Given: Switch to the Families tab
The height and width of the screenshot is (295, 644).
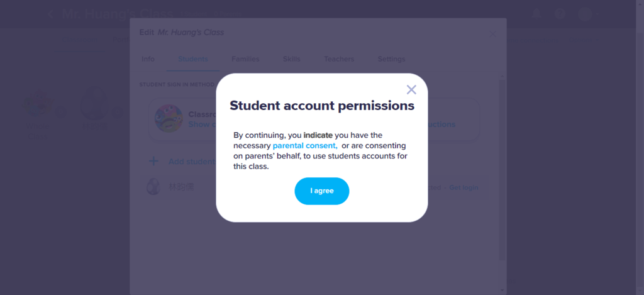Looking at the screenshot, I should pyautogui.click(x=245, y=59).
